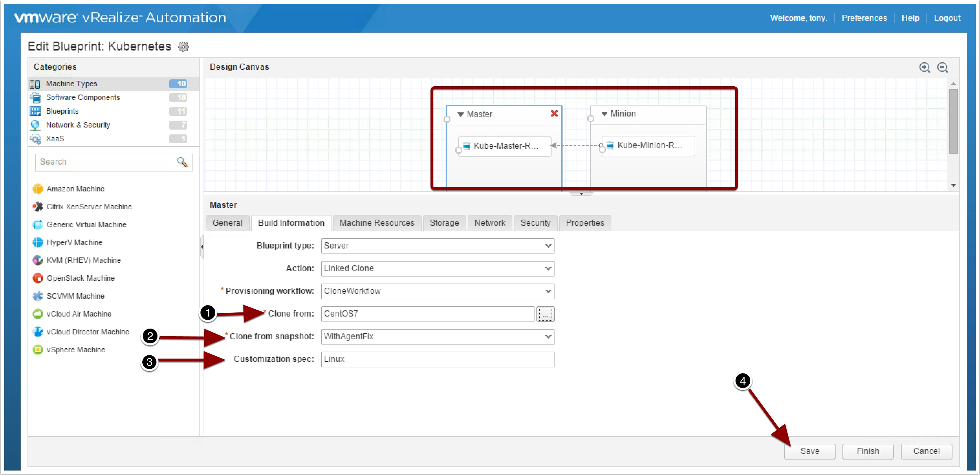Switch to the Security tab
Viewport: 980px width, 475px height.
pos(535,223)
